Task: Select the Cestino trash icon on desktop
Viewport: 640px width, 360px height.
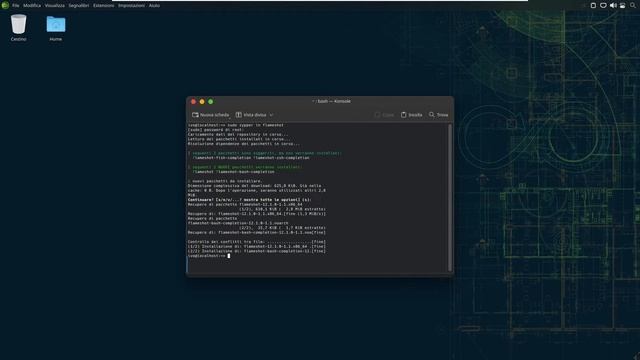Action: click(18, 27)
